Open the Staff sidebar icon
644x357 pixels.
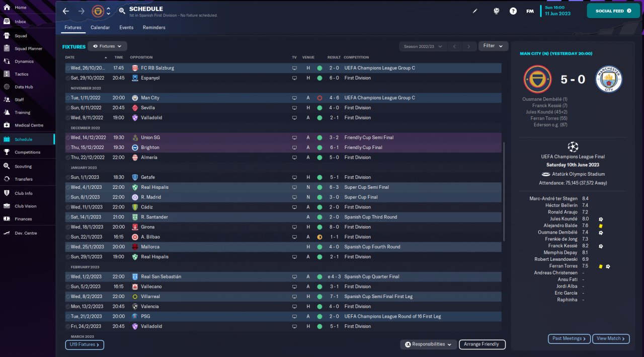tap(7, 100)
